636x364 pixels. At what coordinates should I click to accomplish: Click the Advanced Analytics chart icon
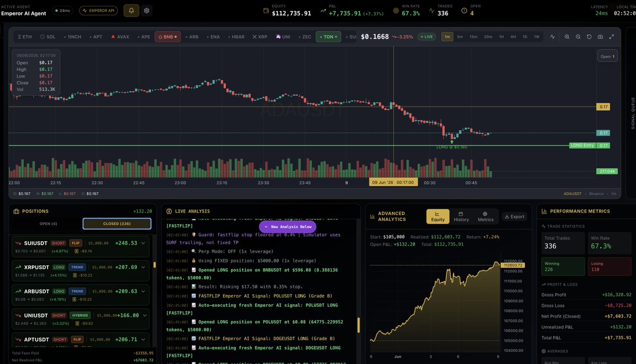click(x=374, y=216)
